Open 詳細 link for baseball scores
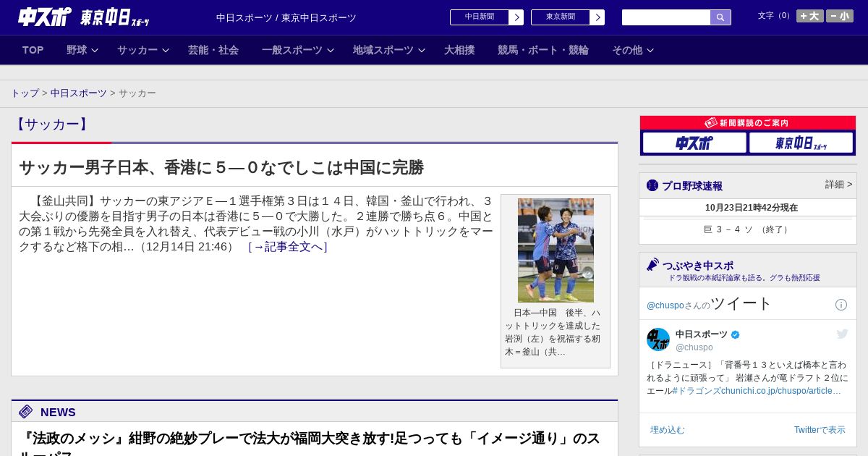 tap(838, 185)
